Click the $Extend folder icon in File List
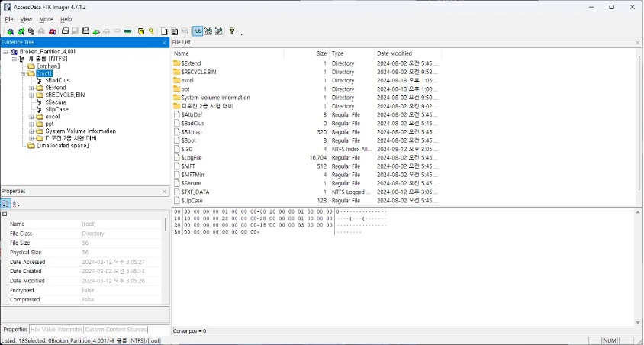644x345 pixels. [177, 63]
